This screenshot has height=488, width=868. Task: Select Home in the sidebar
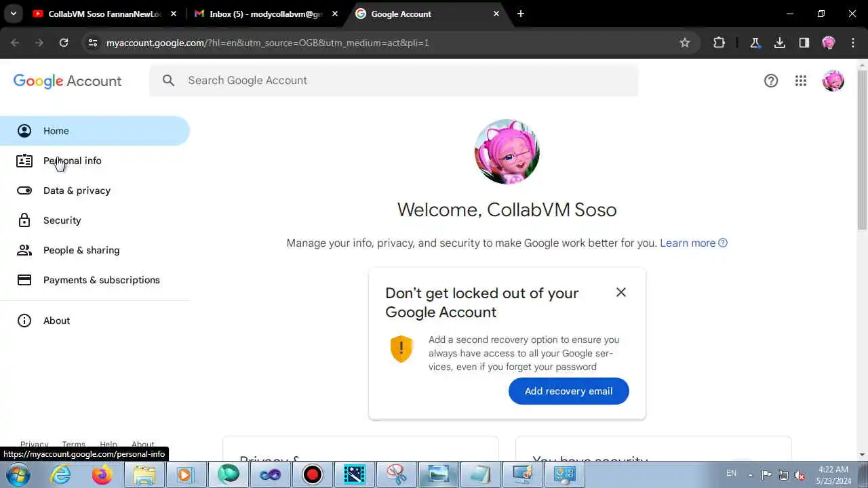coord(95,131)
